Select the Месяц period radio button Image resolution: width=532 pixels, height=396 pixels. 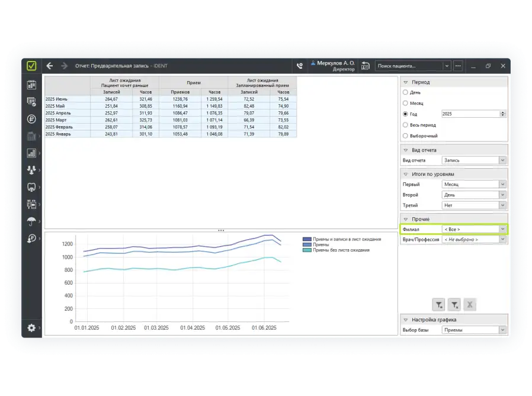click(x=405, y=103)
